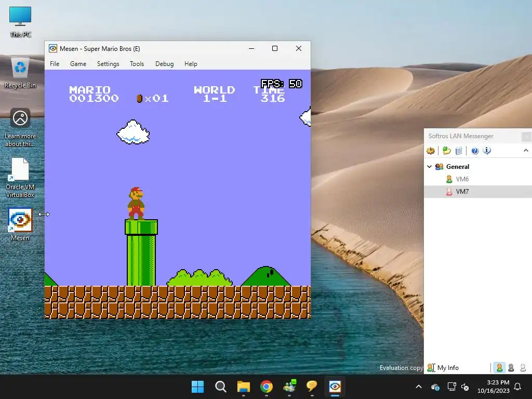This screenshot has height=399, width=532.
Task: Collapse the Messenger toolbar with the up chevron
Action: (x=526, y=150)
